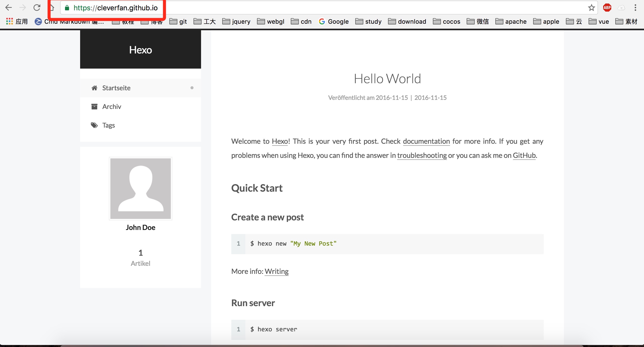Follow the documentation link
This screenshot has height=347, width=644.
[426, 141]
